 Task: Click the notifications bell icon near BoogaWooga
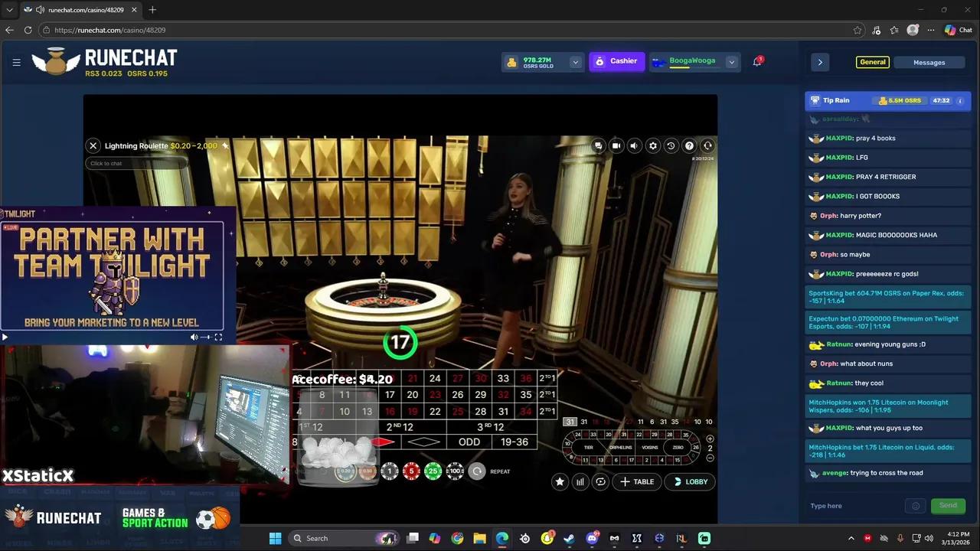click(756, 60)
